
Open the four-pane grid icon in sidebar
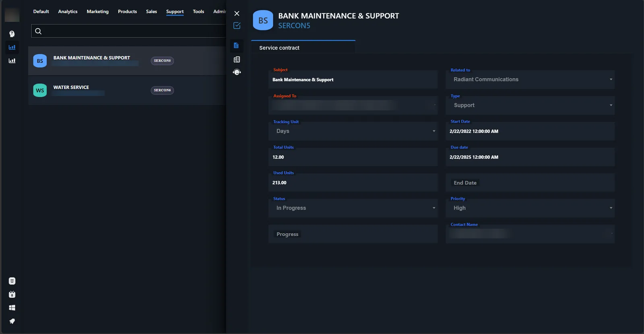[12, 308]
